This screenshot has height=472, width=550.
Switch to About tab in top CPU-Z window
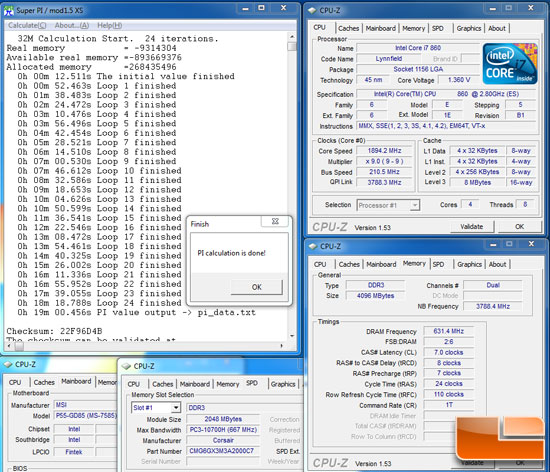point(497,28)
